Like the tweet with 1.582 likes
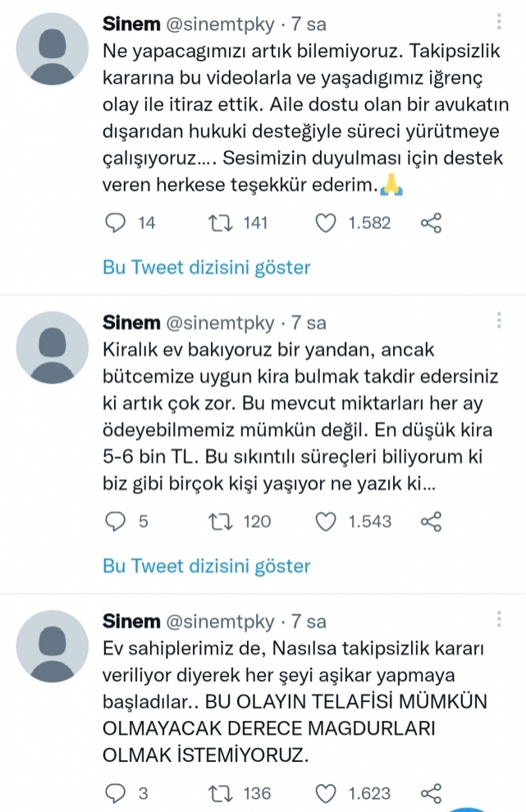 click(x=327, y=222)
